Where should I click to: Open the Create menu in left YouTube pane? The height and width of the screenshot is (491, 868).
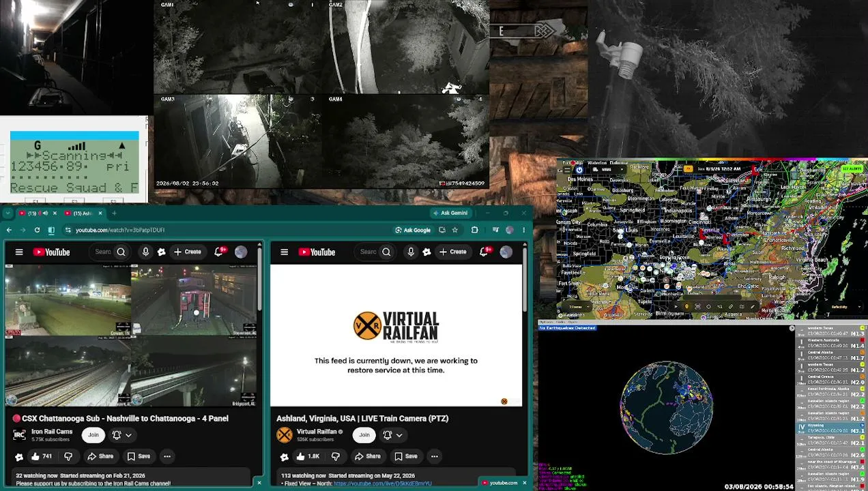tap(188, 252)
